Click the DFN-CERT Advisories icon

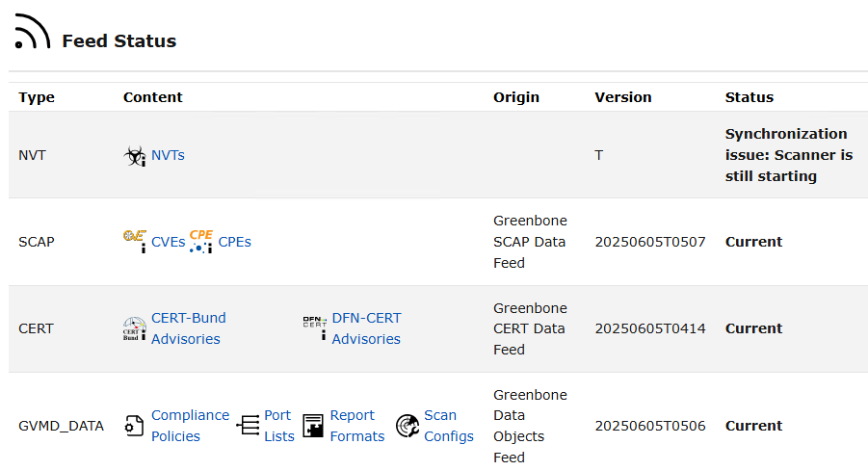pos(315,328)
